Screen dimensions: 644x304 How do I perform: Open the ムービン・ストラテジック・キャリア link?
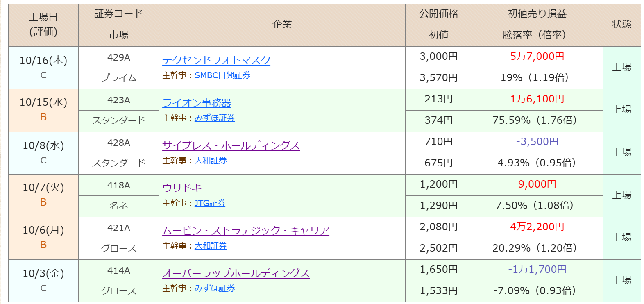246,231
